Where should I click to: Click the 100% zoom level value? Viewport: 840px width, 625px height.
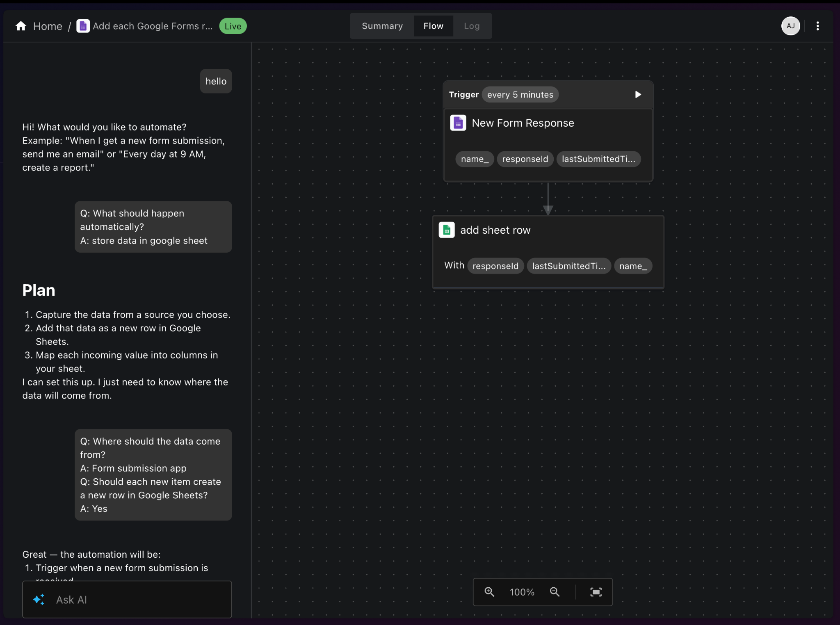click(522, 592)
